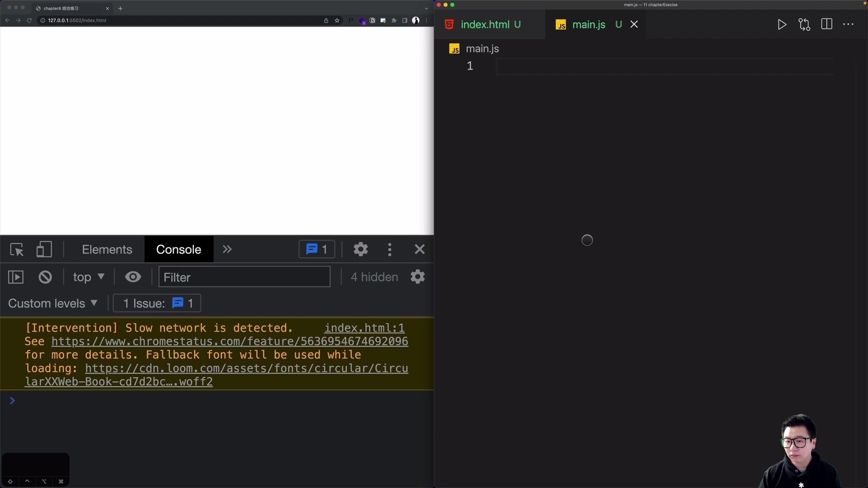Switch to the Elements tab in DevTools
The height and width of the screenshot is (488, 868).
(107, 249)
